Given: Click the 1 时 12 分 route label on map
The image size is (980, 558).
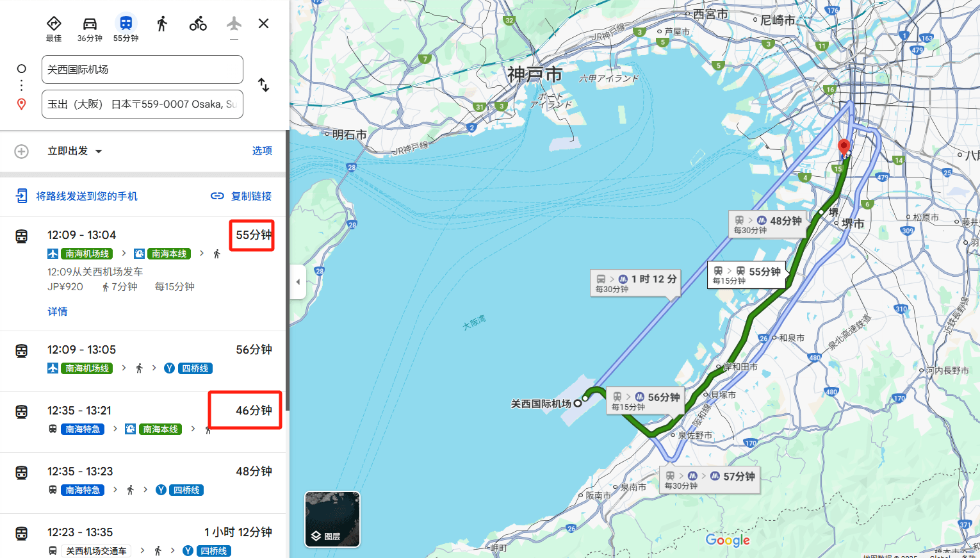Looking at the screenshot, I should point(636,283).
